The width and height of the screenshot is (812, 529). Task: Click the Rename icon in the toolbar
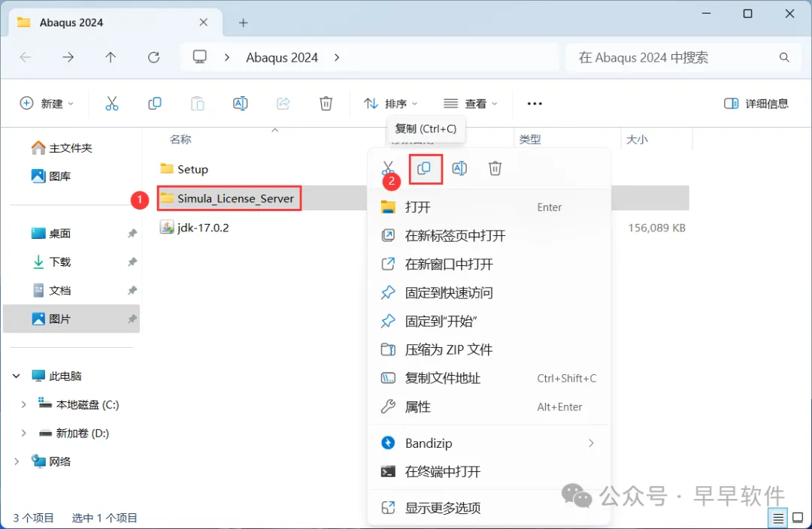tap(241, 104)
